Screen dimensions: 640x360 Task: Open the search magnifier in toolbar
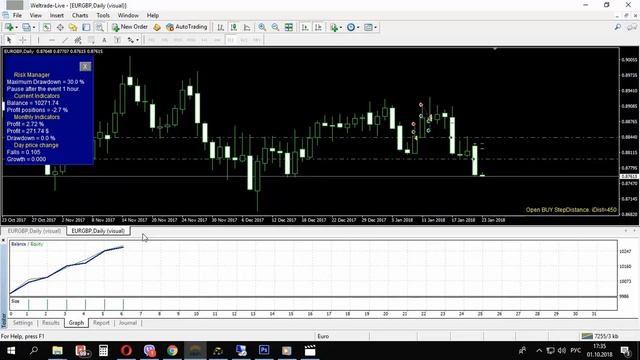pyautogui.click(x=618, y=27)
